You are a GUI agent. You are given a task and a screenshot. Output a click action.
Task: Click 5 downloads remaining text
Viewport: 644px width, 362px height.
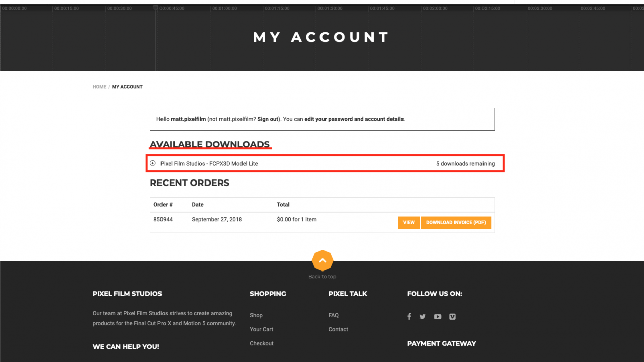click(x=465, y=164)
